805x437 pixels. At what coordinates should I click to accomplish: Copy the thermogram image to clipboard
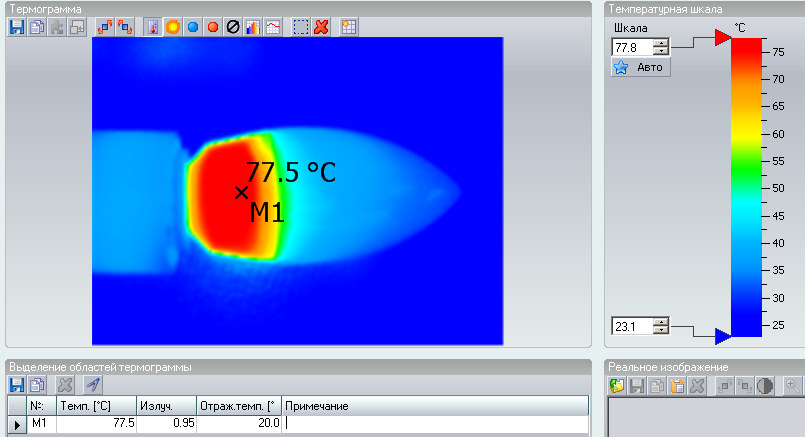click(x=36, y=27)
